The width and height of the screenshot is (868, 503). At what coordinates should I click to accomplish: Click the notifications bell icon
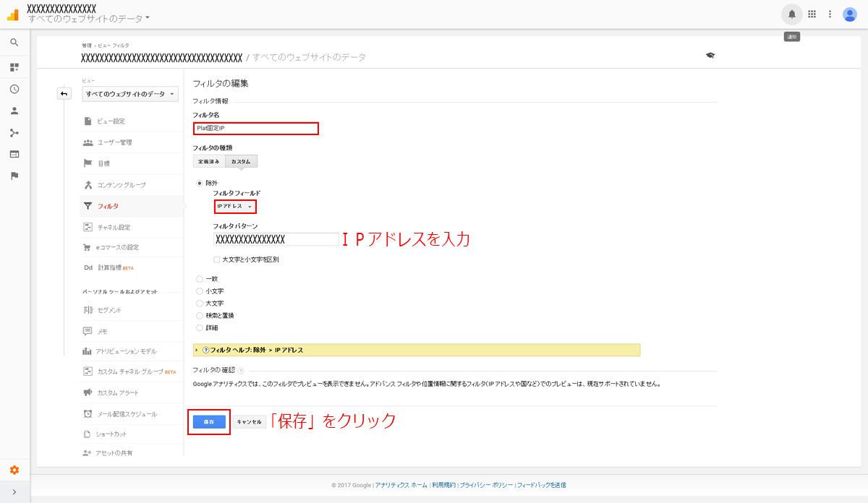792,14
